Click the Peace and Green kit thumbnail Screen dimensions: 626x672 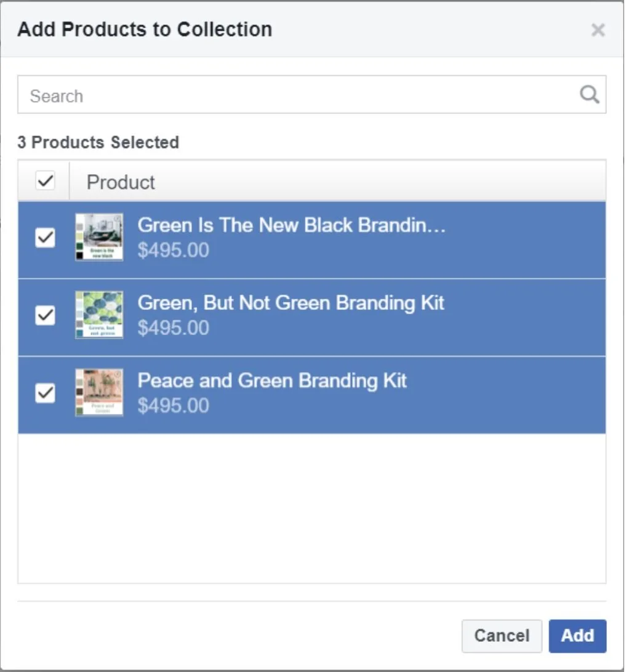(x=99, y=392)
